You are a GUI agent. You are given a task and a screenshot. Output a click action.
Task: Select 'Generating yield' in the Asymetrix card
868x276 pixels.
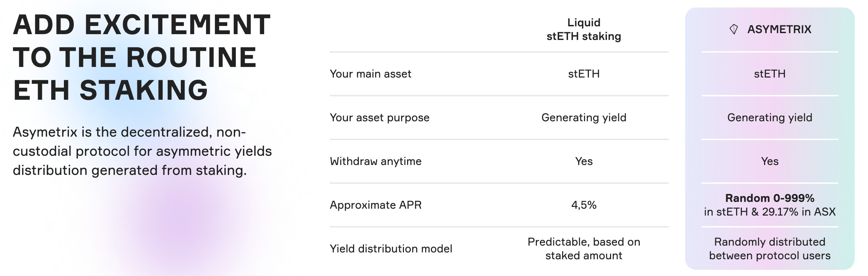click(x=770, y=118)
